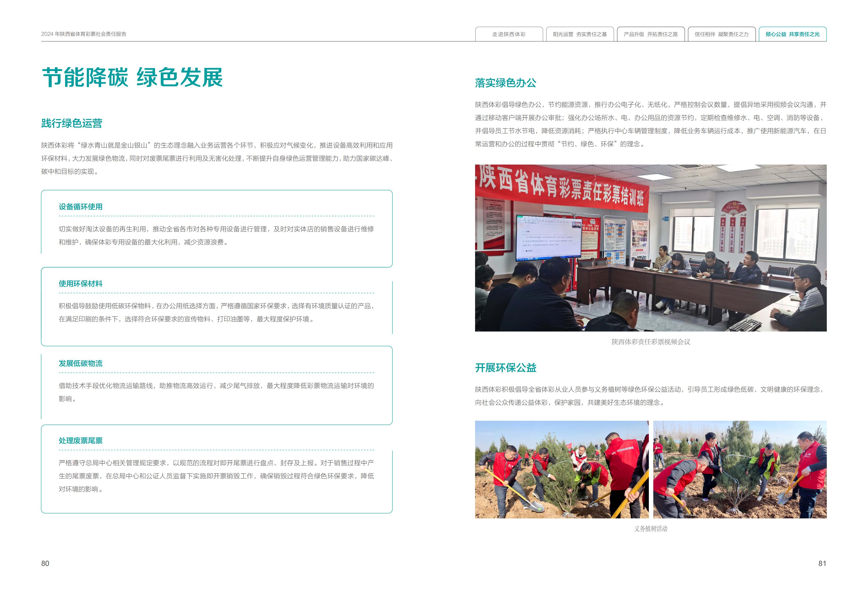Click the paragraph starting 借助技术手段优化物流运输路线
This screenshot has height=589, width=868.
tap(216, 392)
